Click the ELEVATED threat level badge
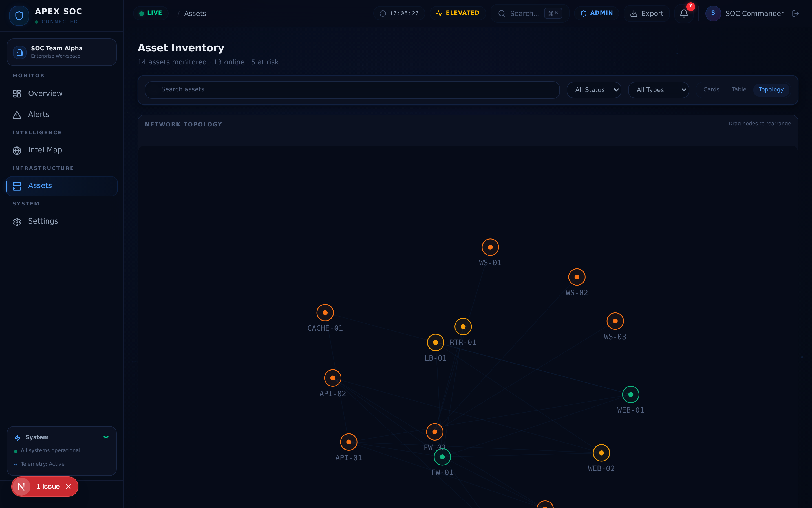The image size is (812, 508). click(x=458, y=13)
